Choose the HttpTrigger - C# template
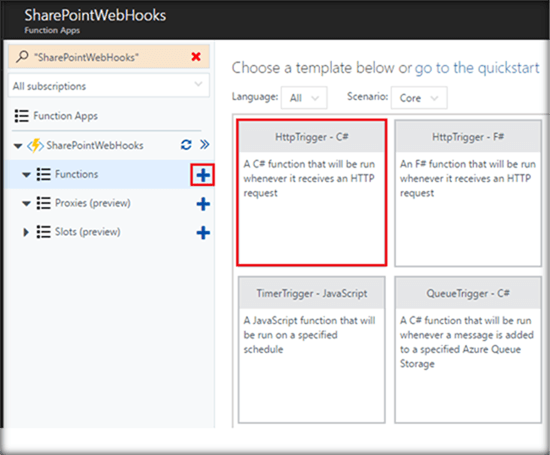The image size is (550, 455). click(x=311, y=193)
